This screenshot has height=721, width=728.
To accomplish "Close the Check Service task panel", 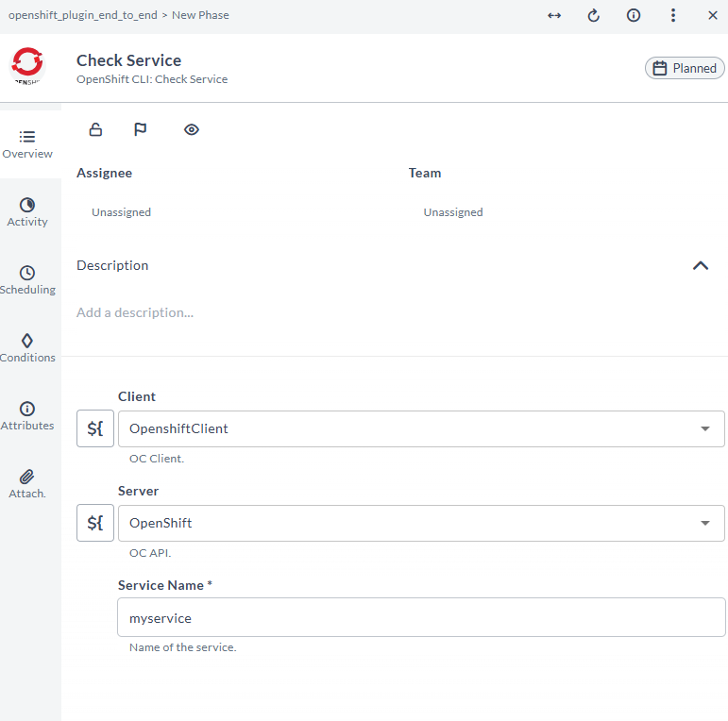I will click(713, 16).
